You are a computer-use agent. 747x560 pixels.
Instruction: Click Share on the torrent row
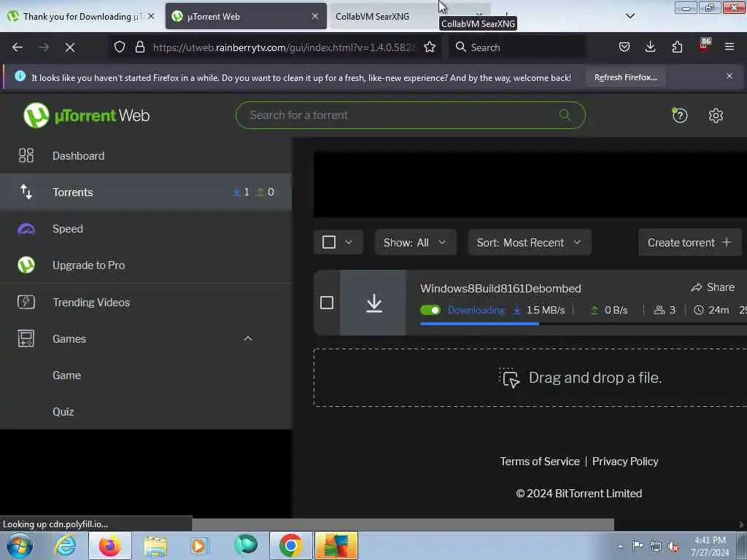coord(713,287)
